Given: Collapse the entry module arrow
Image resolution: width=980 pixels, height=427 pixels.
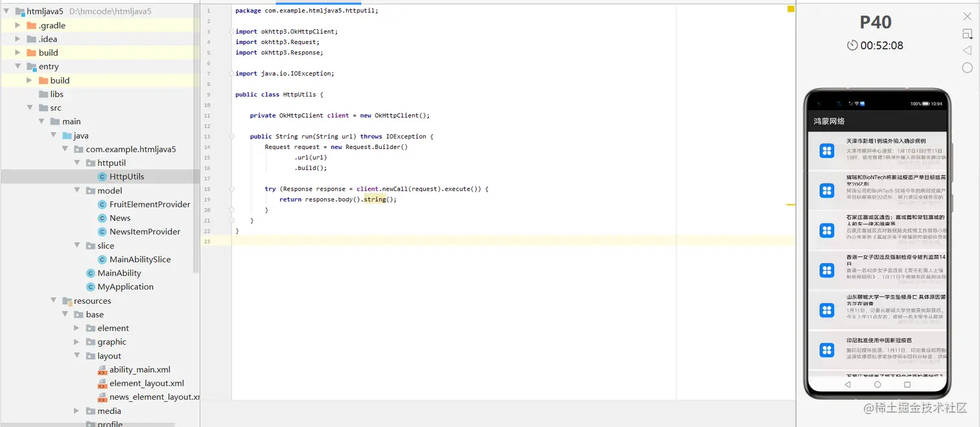Looking at the screenshot, I should pyautogui.click(x=17, y=66).
